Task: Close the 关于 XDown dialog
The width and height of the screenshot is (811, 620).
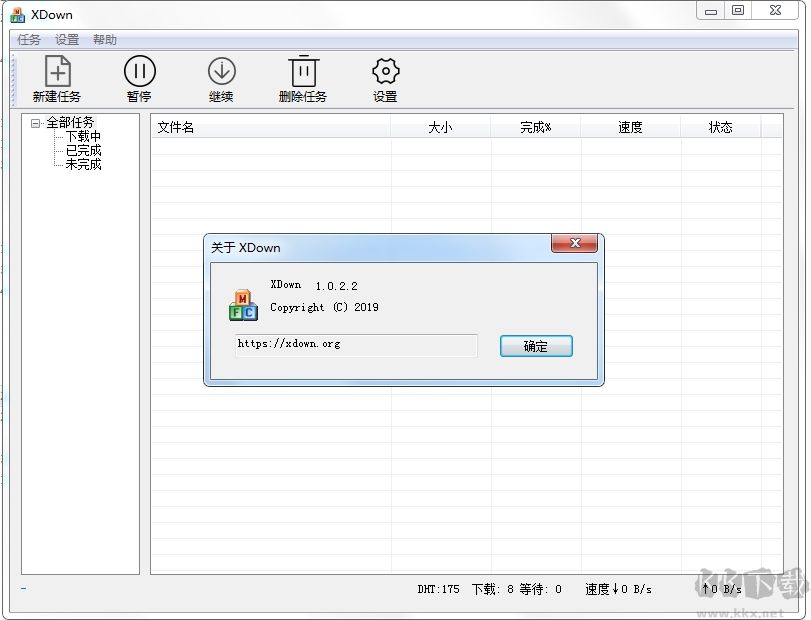Action: (575, 242)
